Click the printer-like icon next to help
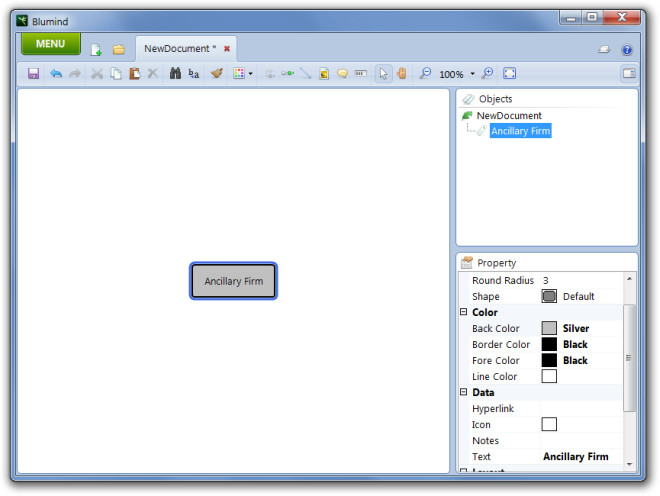Image resolution: width=660 pixels, height=496 pixels. 604,50
